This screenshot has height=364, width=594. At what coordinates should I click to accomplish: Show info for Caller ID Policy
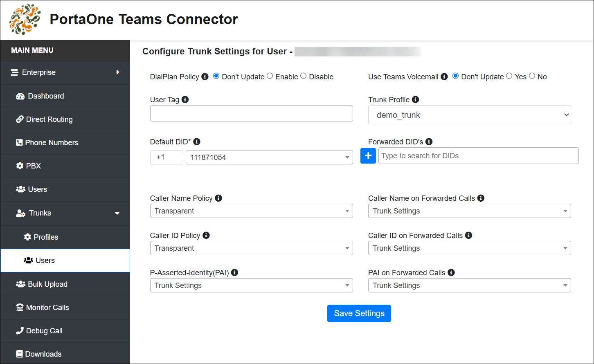206,235
